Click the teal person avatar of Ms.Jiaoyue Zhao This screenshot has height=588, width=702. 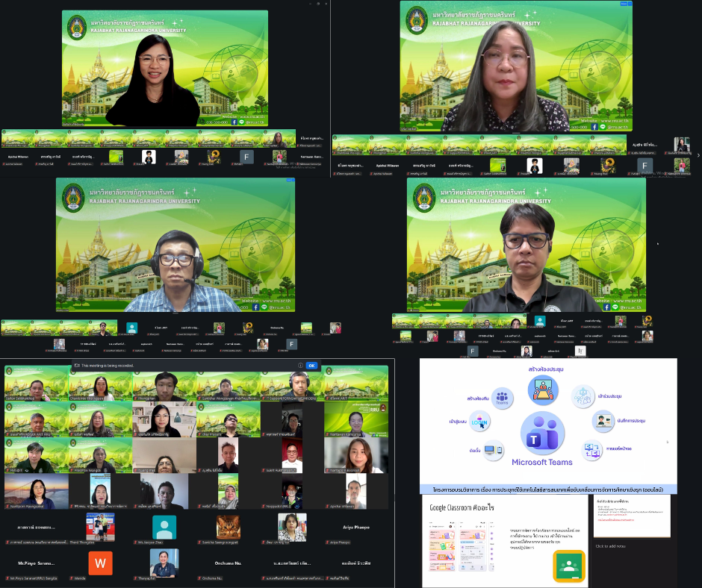[164, 528]
